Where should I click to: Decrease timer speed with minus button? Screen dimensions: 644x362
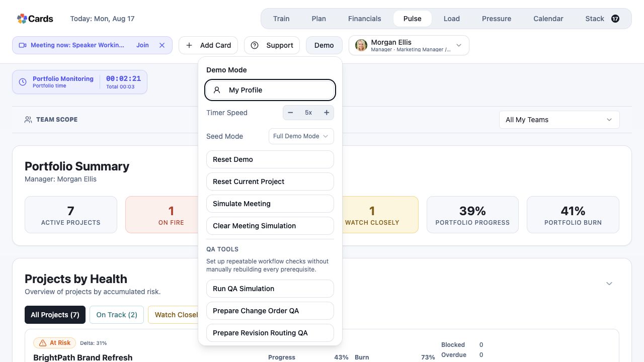pos(290,113)
